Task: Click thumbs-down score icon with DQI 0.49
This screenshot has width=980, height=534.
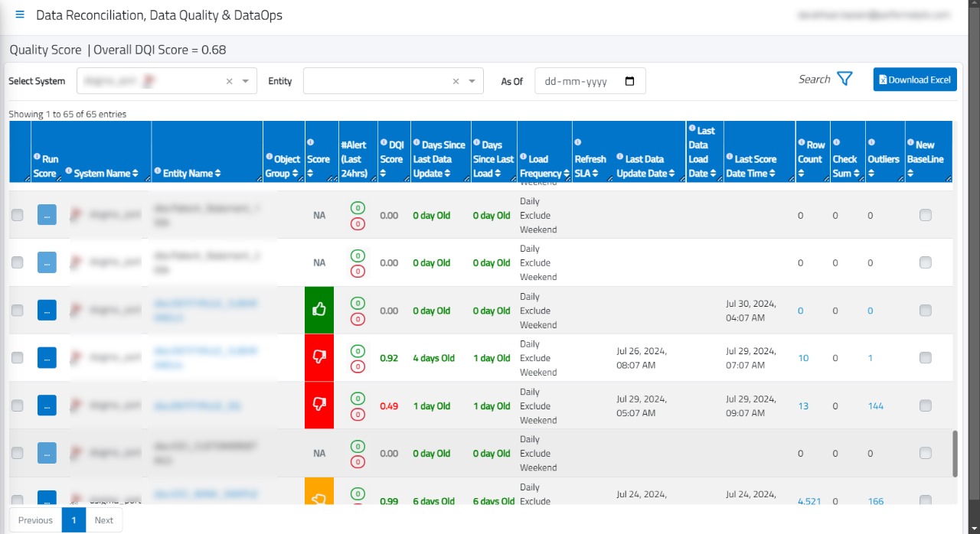Action: [x=318, y=405]
